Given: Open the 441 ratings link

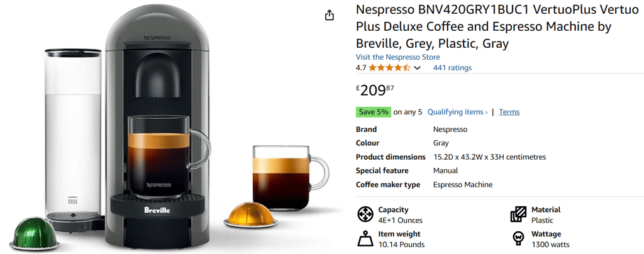Looking at the screenshot, I should (x=452, y=68).
